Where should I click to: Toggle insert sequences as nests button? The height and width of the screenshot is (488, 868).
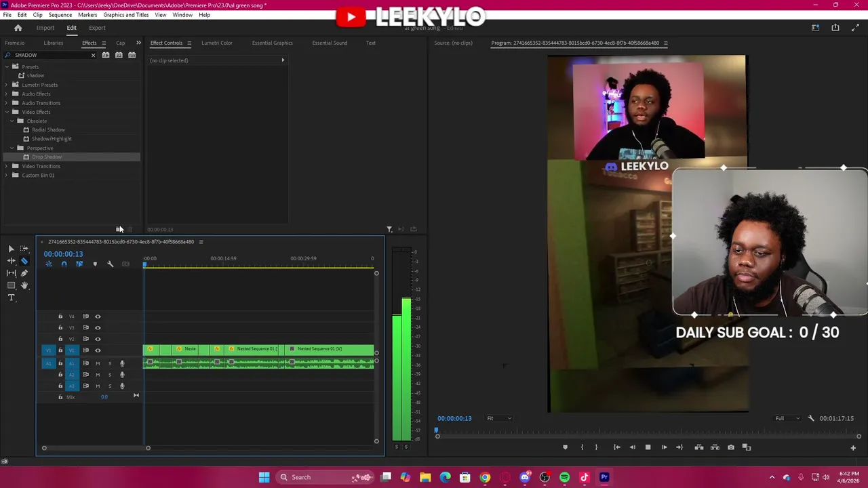(x=49, y=264)
